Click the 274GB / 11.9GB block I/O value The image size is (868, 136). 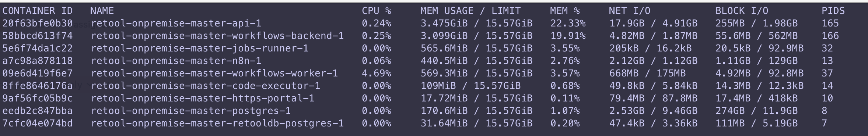tap(756, 111)
